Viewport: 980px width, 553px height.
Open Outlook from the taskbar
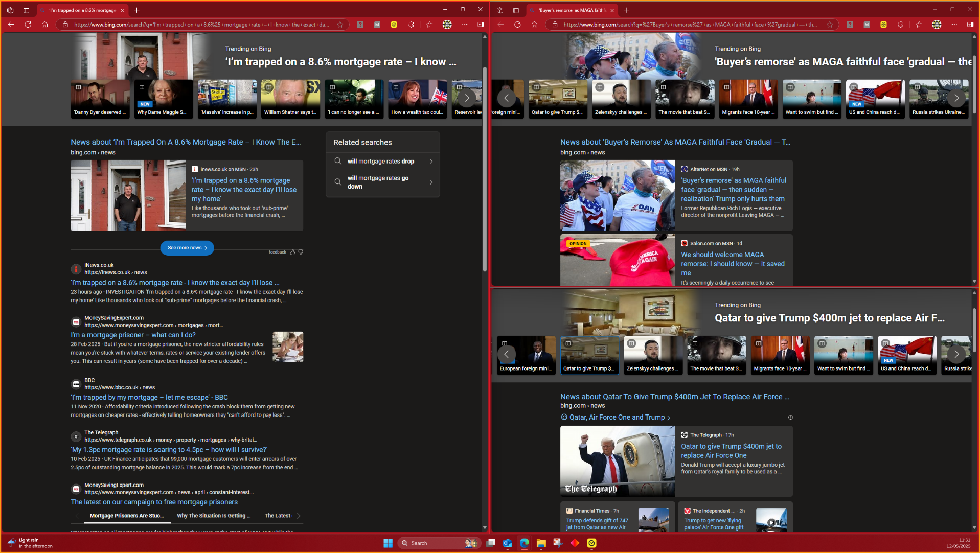[x=508, y=543]
